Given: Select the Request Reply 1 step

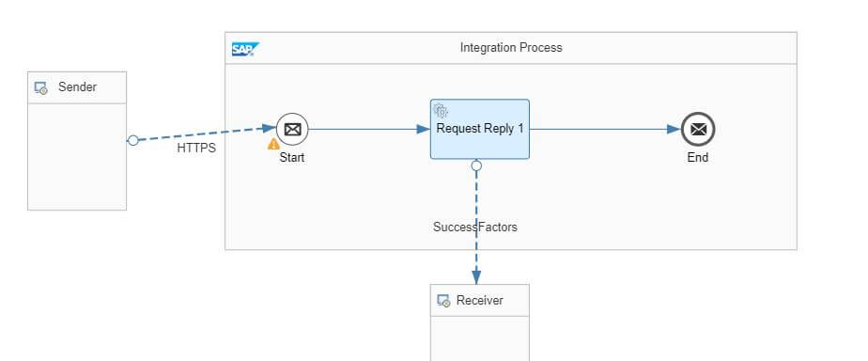Looking at the screenshot, I should point(480,129).
